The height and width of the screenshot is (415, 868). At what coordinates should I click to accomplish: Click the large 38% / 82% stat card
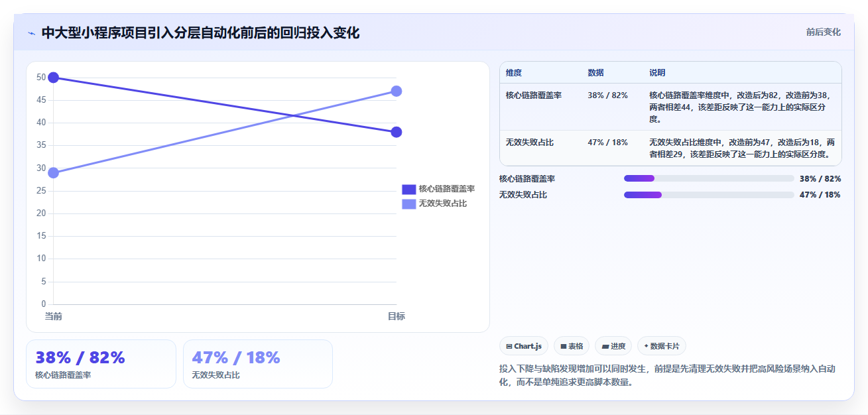pyautogui.click(x=101, y=364)
